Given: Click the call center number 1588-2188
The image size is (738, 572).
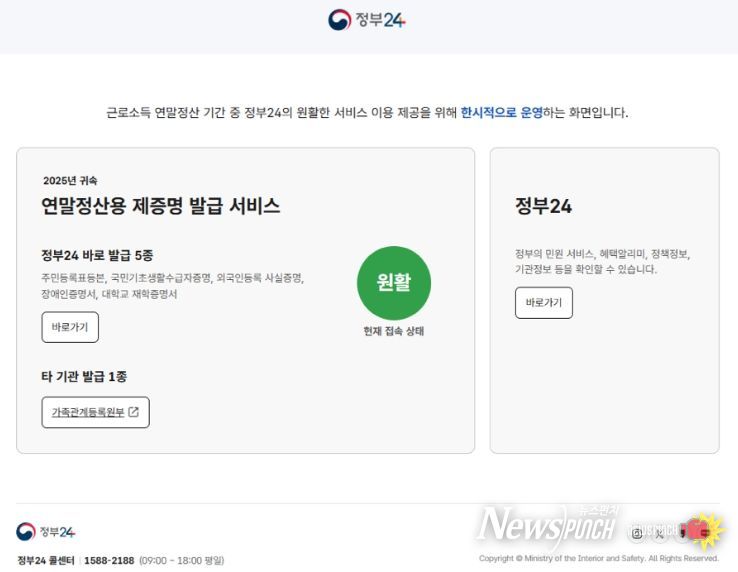Looking at the screenshot, I should coord(109,561).
